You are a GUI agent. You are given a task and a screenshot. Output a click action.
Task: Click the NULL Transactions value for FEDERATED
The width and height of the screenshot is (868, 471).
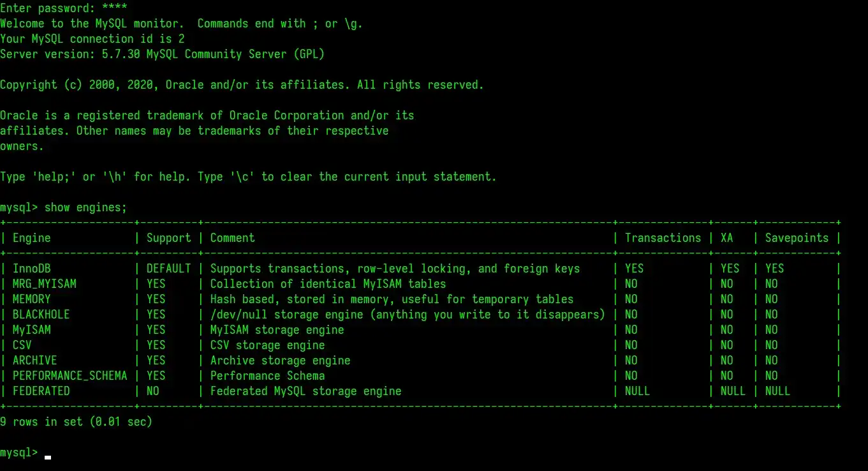coord(637,391)
